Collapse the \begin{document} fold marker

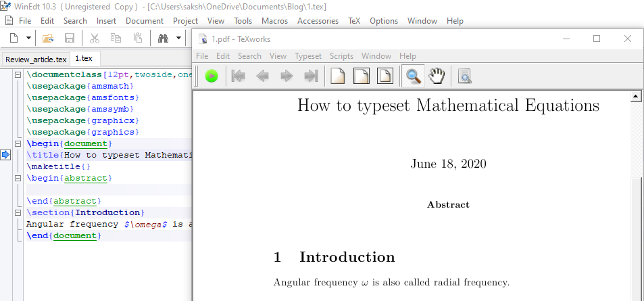[x=18, y=144]
